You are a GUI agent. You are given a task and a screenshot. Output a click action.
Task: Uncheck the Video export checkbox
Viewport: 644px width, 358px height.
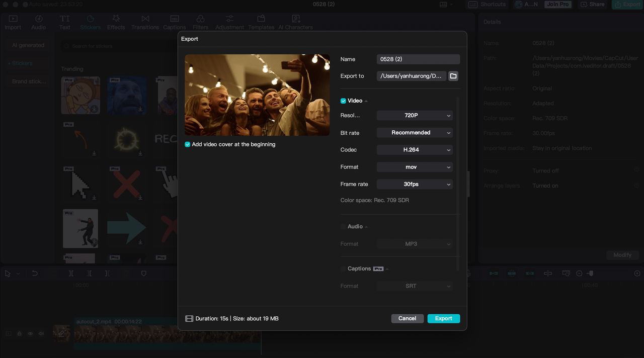[x=343, y=101]
